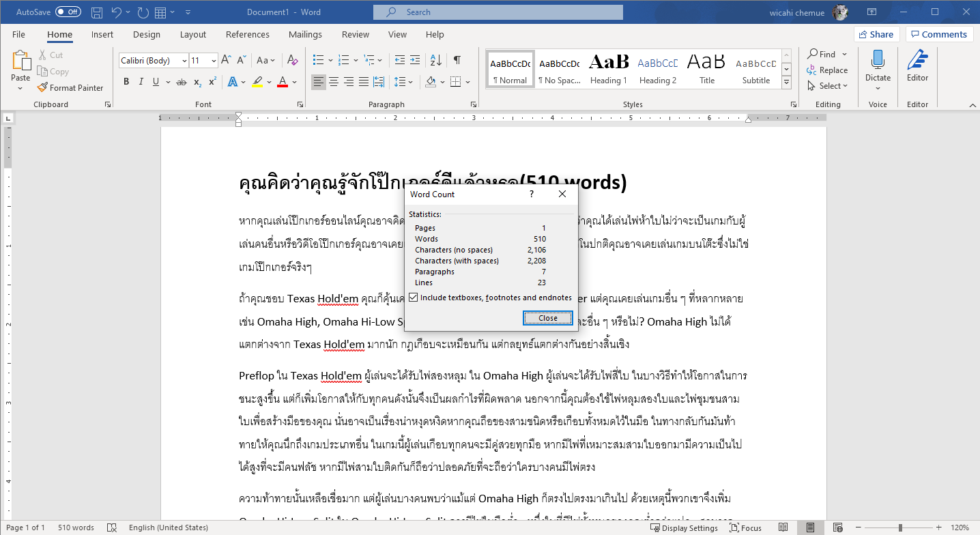Click the Paste clipboard icon
The height and width of the screenshot is (535, 980).
pyautogui.click(x=21, y=61)
